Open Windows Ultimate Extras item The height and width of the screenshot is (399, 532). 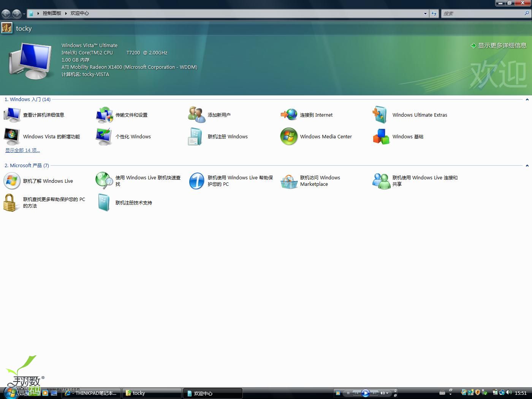pos(410,115)
